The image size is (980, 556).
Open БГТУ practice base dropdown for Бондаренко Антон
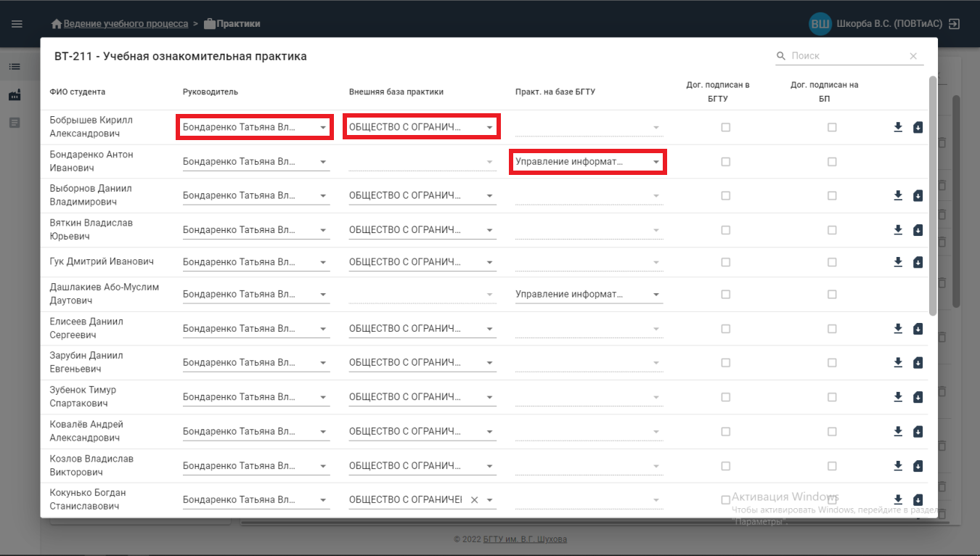pos(589,162)
